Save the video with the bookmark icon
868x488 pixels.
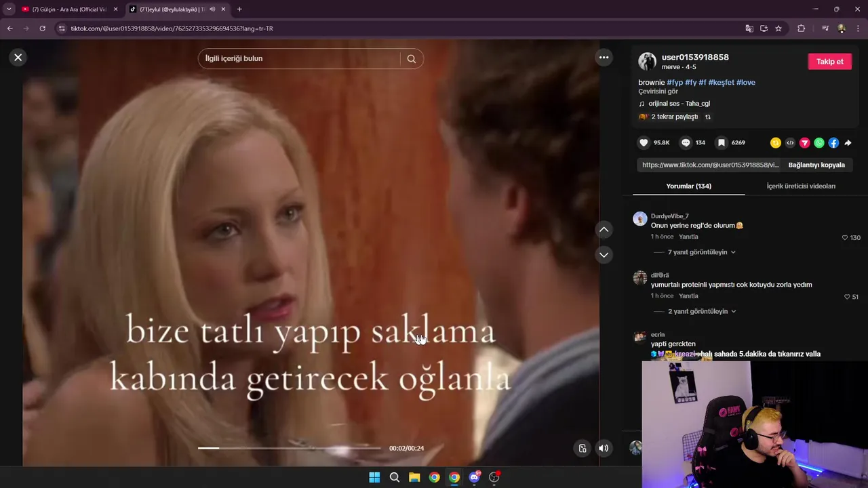[x=722, y=142]
